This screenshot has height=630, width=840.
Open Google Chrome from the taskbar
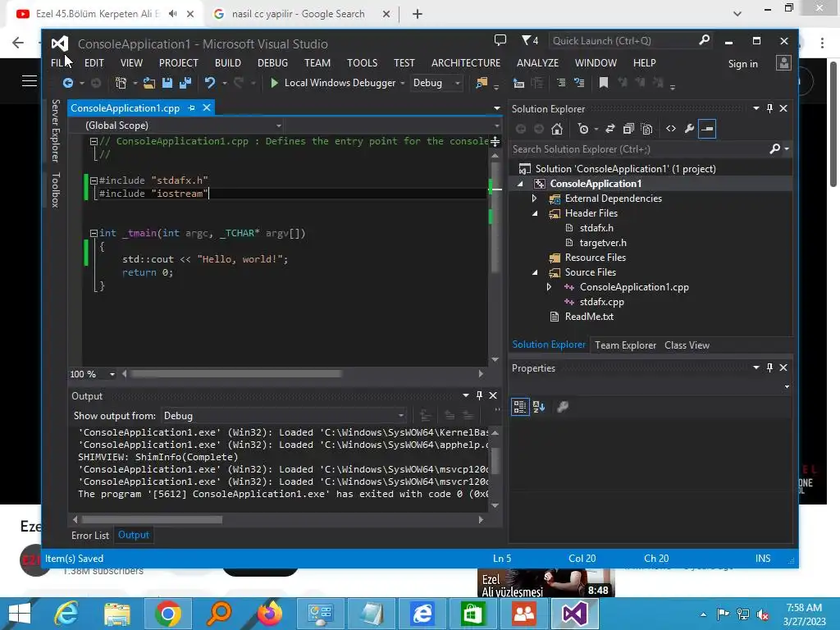pos(167,614)
